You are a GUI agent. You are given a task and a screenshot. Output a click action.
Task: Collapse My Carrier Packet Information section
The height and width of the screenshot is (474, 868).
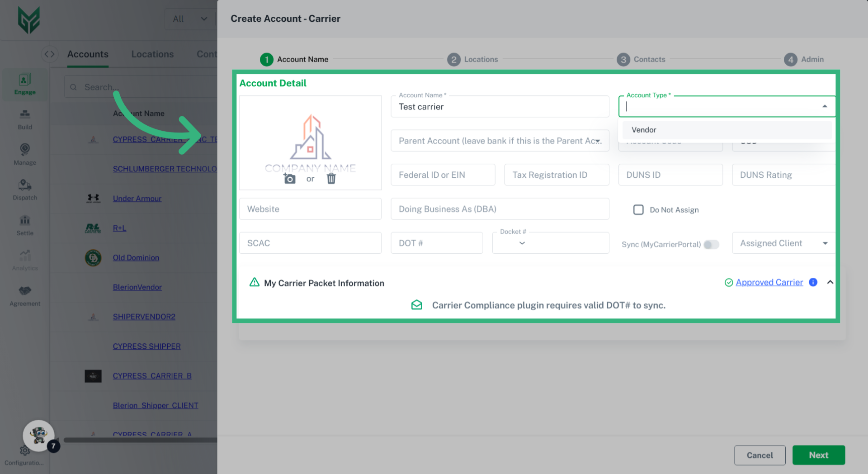[x=830, y=282]
